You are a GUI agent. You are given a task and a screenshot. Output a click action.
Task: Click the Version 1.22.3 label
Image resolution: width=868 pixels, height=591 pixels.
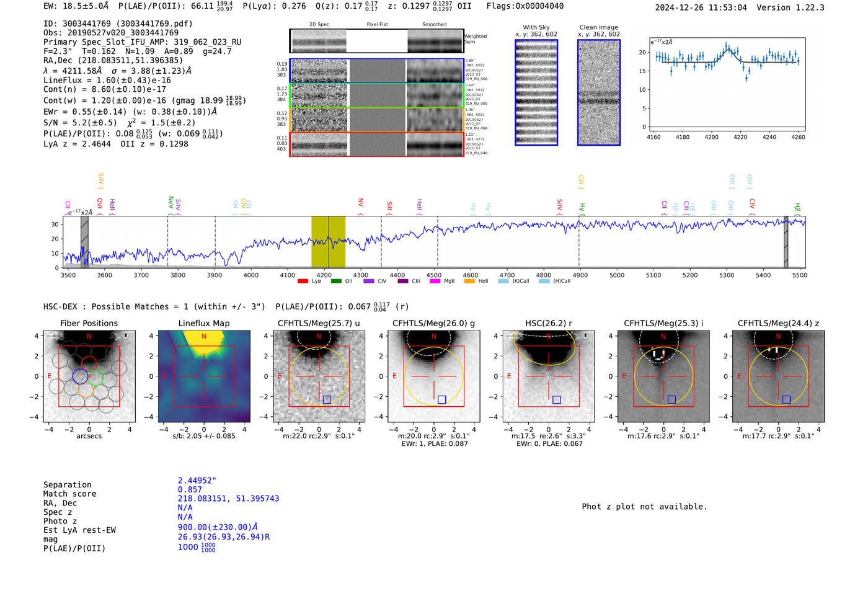(x=790, y=7)
